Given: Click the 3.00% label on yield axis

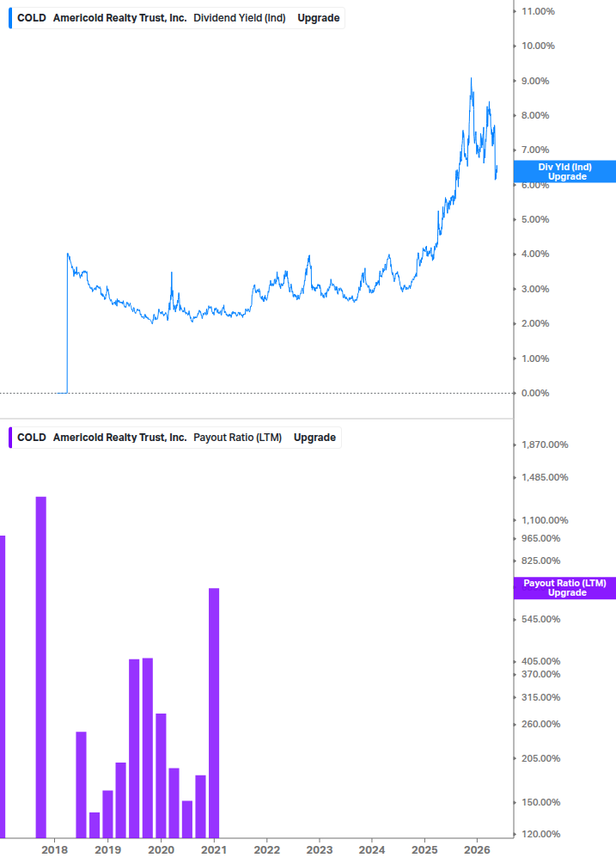Looking at the screenshot, I should (535, 289).
